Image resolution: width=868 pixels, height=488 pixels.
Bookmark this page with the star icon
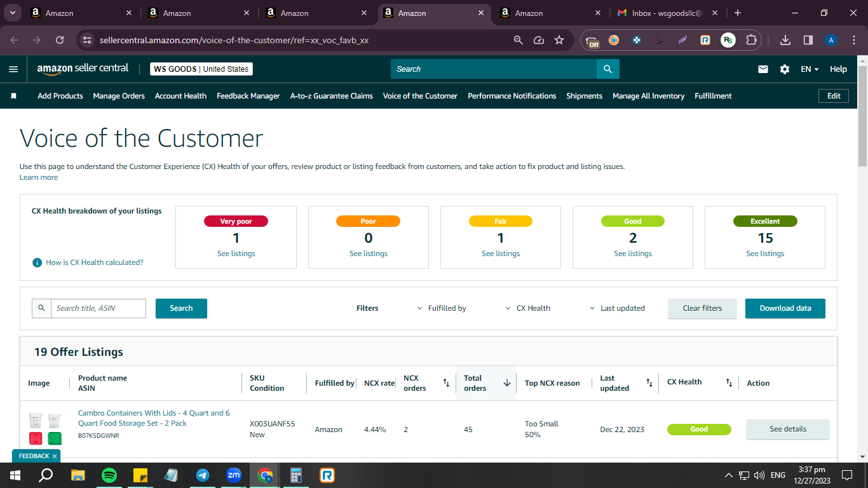pyautogui.click(x=559, y=40)
